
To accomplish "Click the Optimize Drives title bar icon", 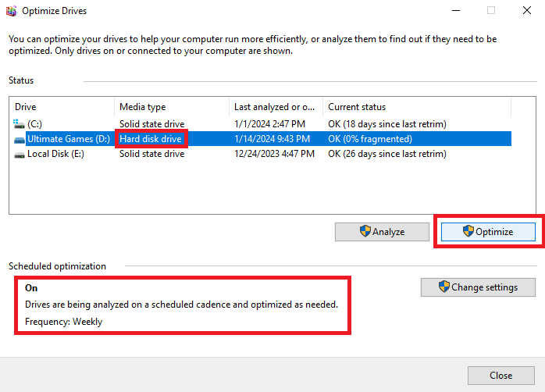I will pos(11,11).
